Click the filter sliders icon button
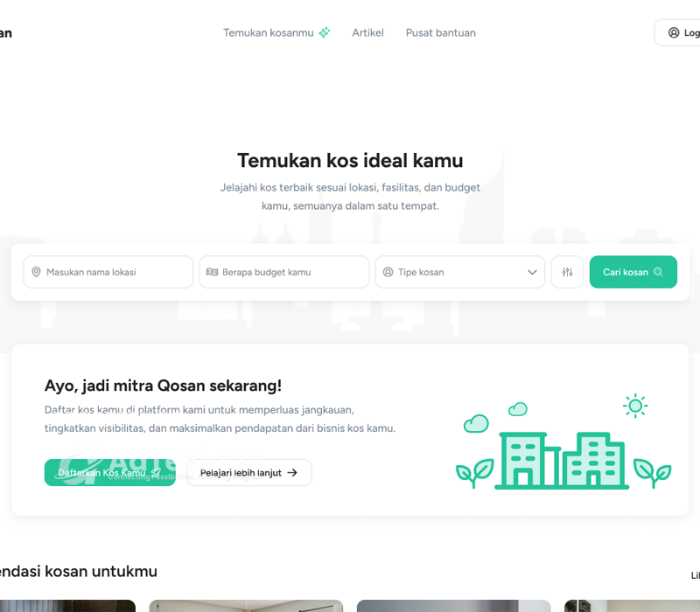 [x=567, y=272]
